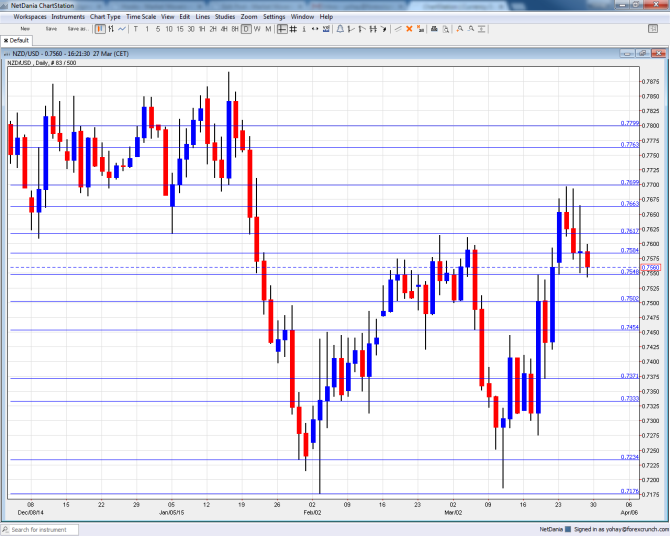670x536 pixels.
Task: Set time scale to 1 minute
Action: (x=147, y=29)
